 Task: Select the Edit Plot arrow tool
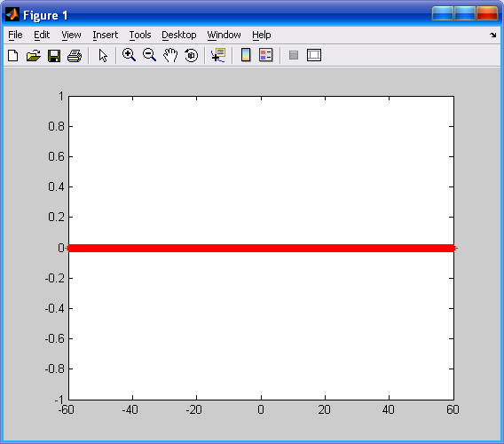pyautogui.click(x=103, y=55)
